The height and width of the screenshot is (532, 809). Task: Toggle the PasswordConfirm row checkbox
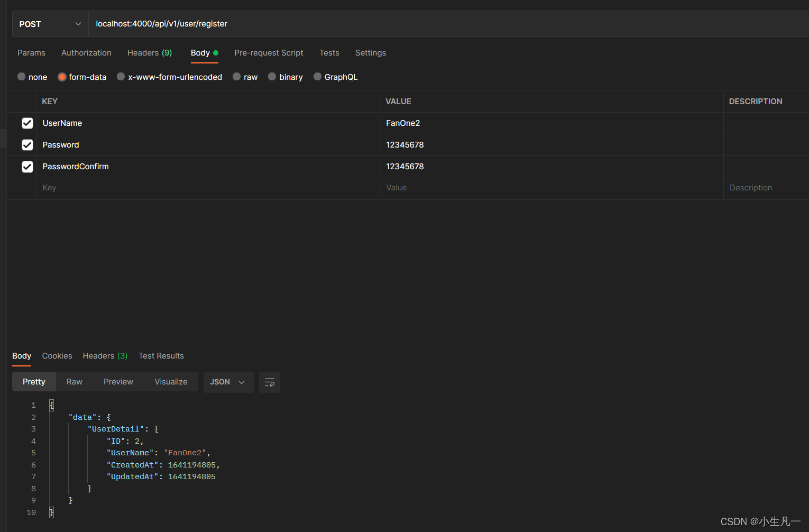coord(27,167)
